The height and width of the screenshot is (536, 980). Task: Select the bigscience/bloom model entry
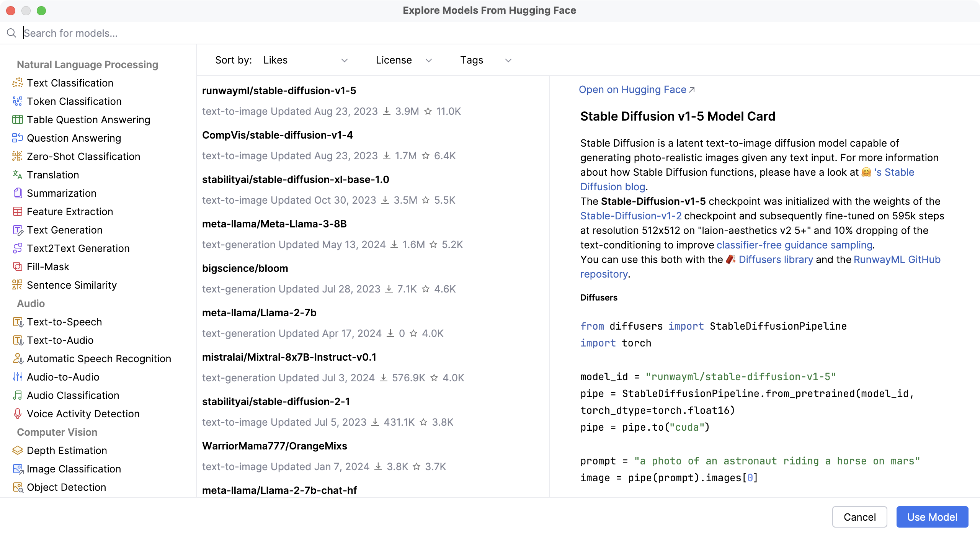(x=245, y=268)
